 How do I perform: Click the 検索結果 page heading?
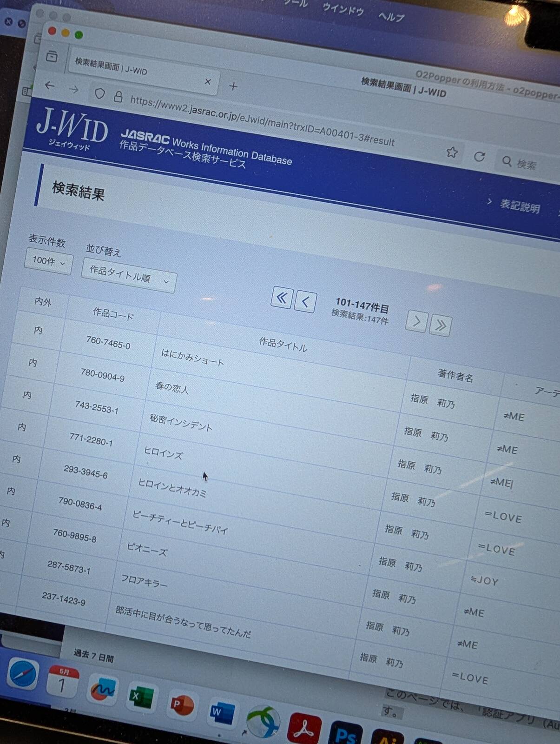[79, 191]
